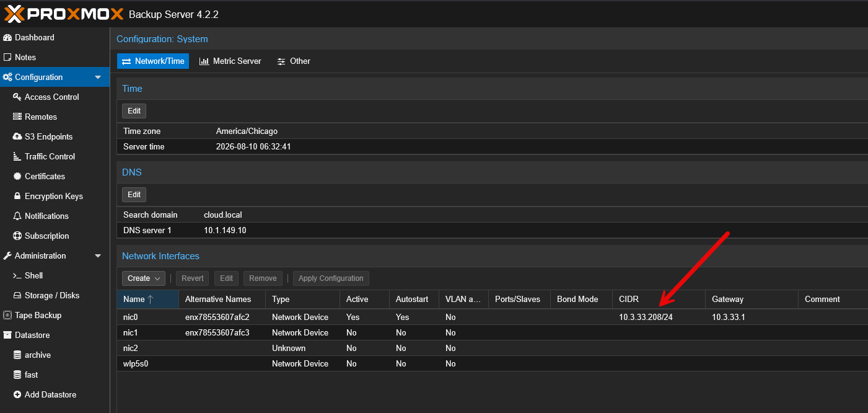This screenshot has height=413, width=868.
Task: Click the Subscription lifebuoy icon
Action: (x=17, y=236)
